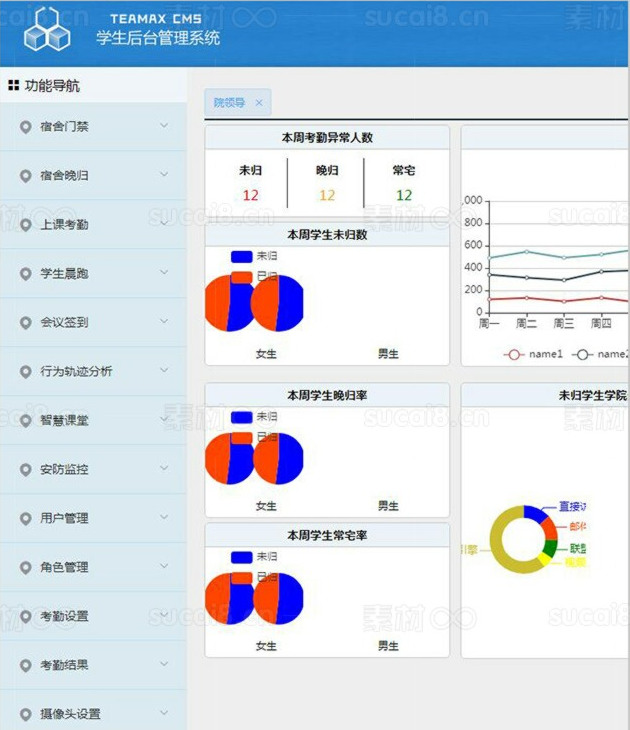Expand the 角色管理 chevron
Screen dimensions: 630x730
(164, 566)
